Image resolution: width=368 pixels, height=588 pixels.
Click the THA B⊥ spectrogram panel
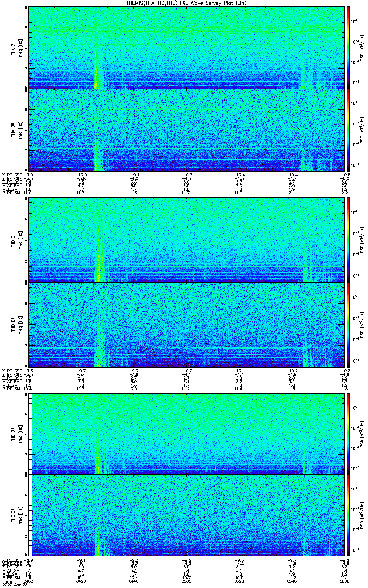pos(185,48)
